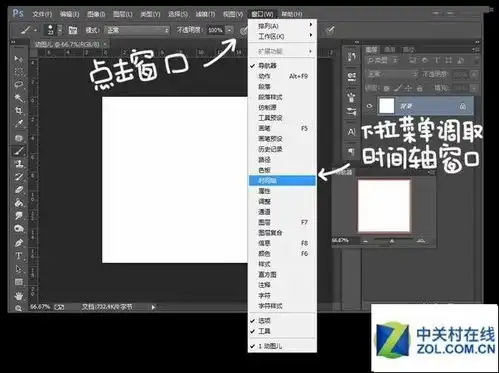Select the Eraser tool

(18, 190)
